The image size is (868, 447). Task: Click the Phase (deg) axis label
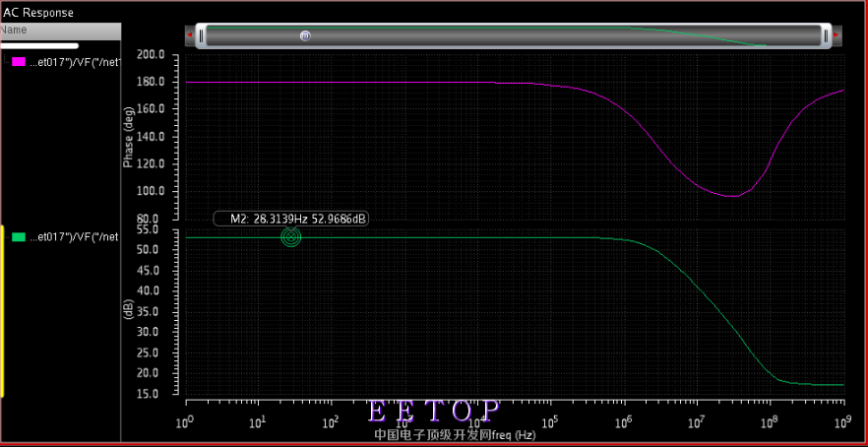point(128,137)
